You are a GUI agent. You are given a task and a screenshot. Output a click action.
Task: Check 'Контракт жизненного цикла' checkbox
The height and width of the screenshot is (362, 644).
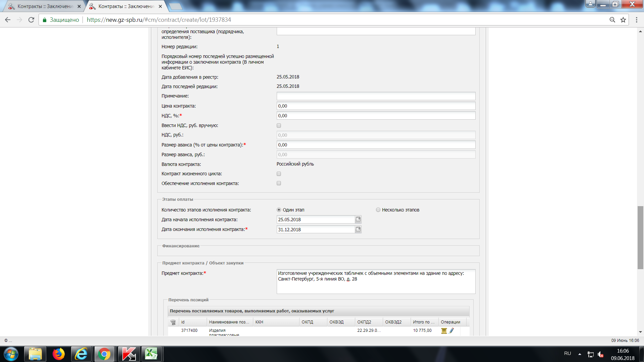pyautogui.click(x=279, y=174)
